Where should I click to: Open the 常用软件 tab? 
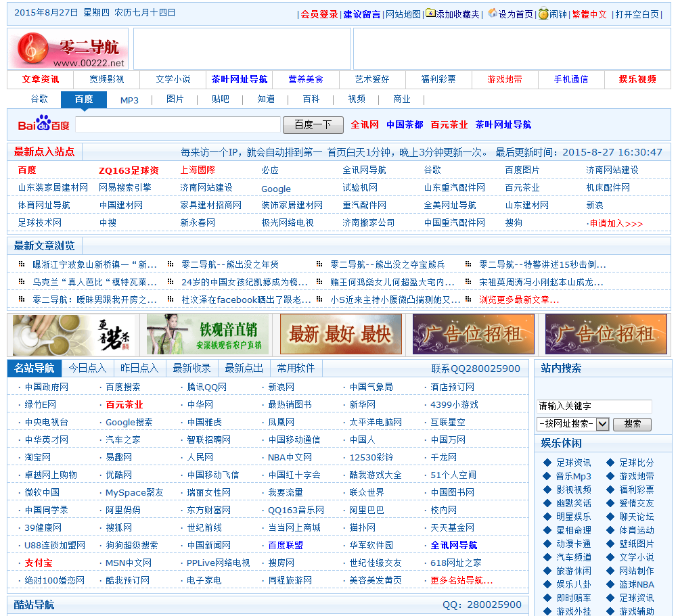coord(296,368)
